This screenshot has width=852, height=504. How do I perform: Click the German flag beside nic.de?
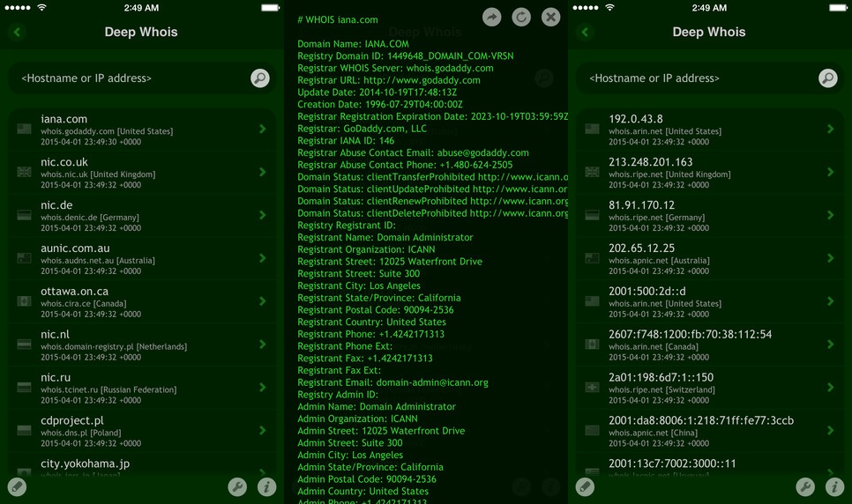point(24,215)
